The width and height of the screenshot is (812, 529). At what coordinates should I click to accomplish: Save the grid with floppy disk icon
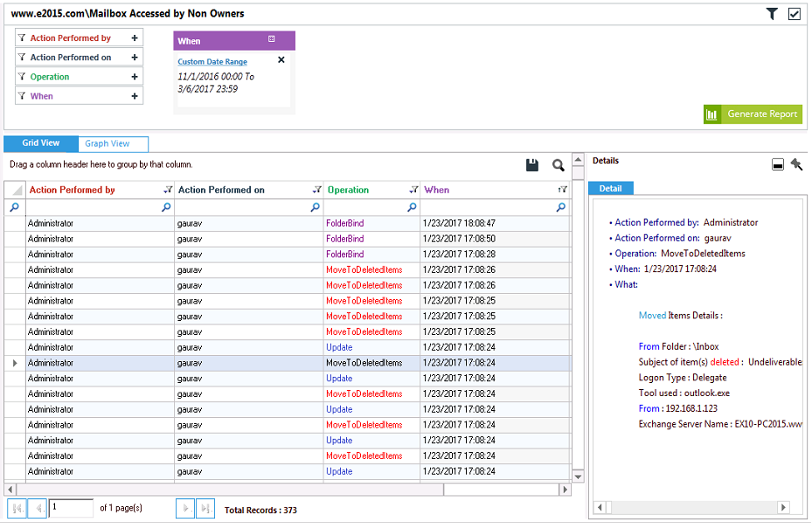(532, 164)
